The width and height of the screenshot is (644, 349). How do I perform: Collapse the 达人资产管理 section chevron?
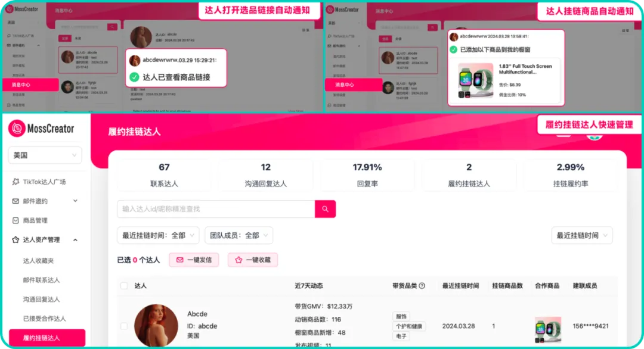click(75, 240)
